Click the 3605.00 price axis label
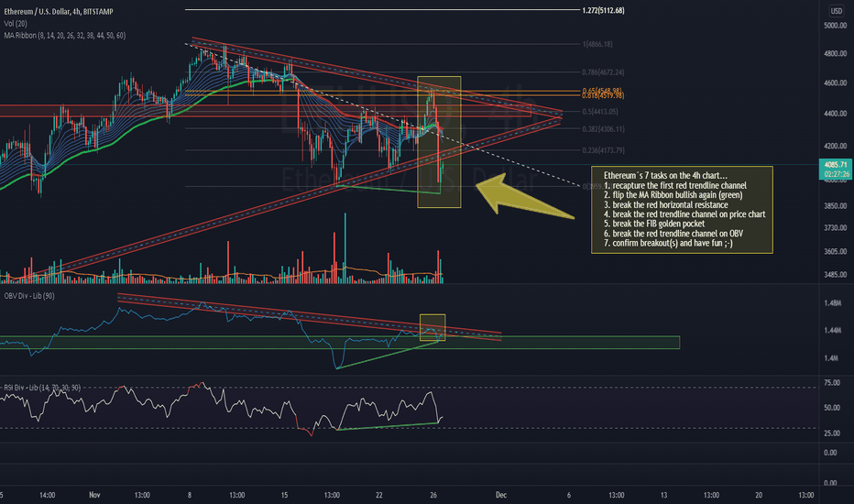Image resolution: width=854 pixels, height=504 pixels. click(835, 251)
